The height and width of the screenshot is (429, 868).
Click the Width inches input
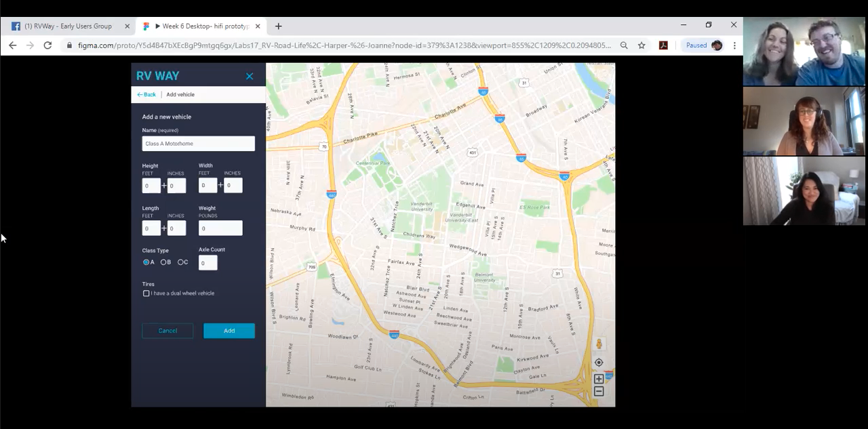233,185
